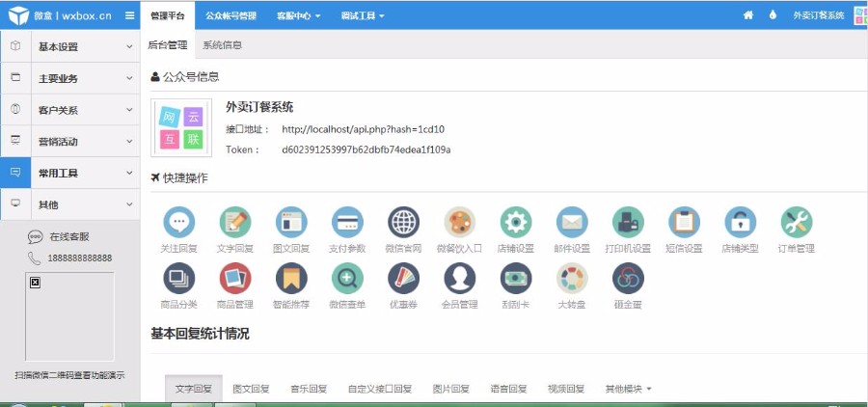The height and width of the screenshot is (407, 868).
Task: Open the 会员管理 user icon
Action: point(459,278)
